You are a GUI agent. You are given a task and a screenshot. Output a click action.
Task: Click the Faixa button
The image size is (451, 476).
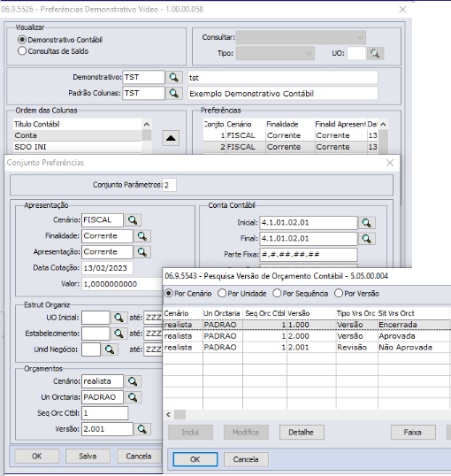coord(413,433)
